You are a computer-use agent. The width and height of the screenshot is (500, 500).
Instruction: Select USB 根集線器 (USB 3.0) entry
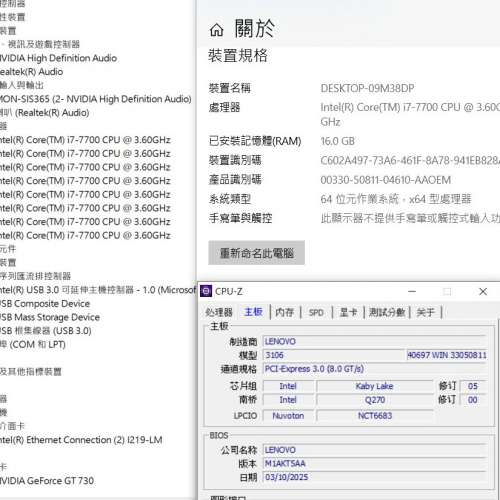[x=46, y=331]
